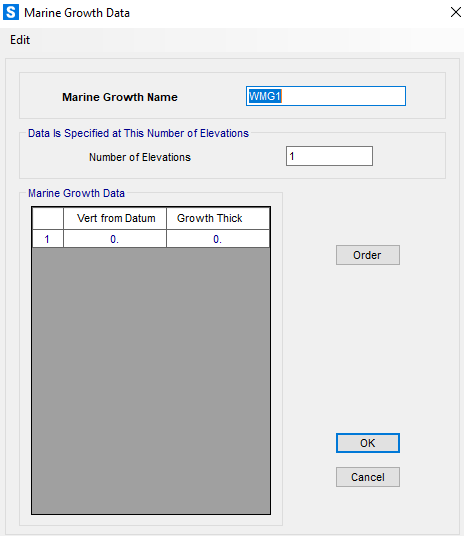Select the Growth Thick column header
Image resolution: width=464 pixels, height=536 pixels.
coord(218,218)
